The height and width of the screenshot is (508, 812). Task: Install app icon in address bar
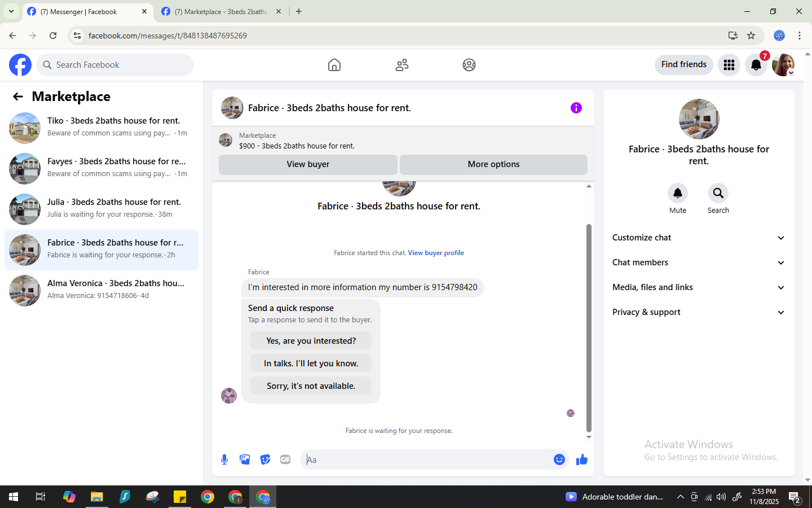[x=733, y=36]
